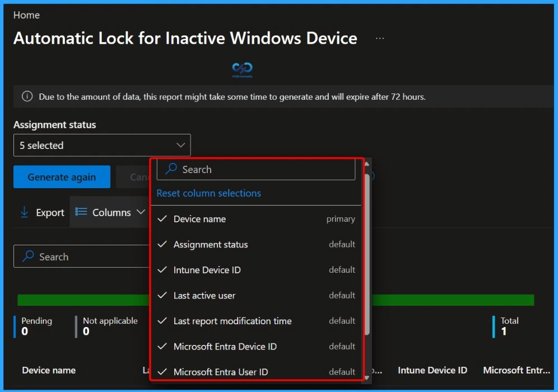The image size is (558, 392).
Task: Click the info icon in the notice banner
Action: coord(27,96)
